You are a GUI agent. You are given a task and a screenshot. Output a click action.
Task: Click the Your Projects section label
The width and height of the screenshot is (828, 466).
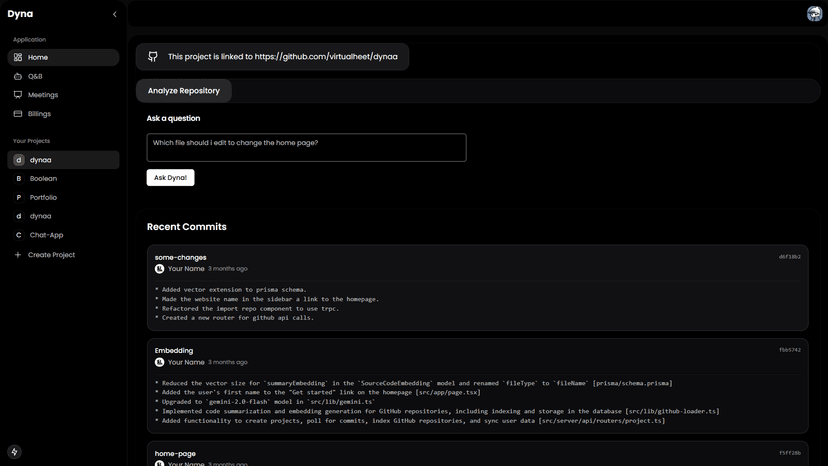(x=31, y=141)
